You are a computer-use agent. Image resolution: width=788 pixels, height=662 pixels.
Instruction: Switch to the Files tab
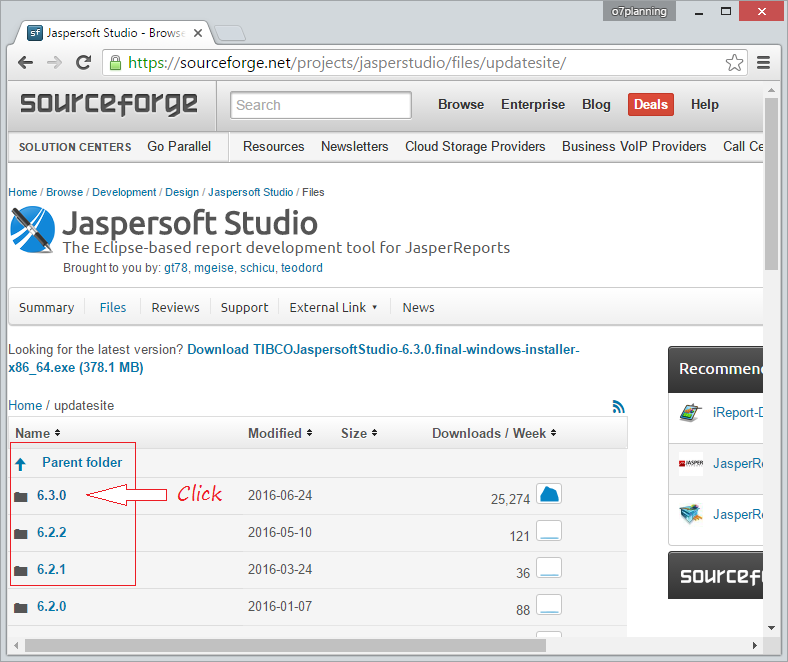click(113, 308)
